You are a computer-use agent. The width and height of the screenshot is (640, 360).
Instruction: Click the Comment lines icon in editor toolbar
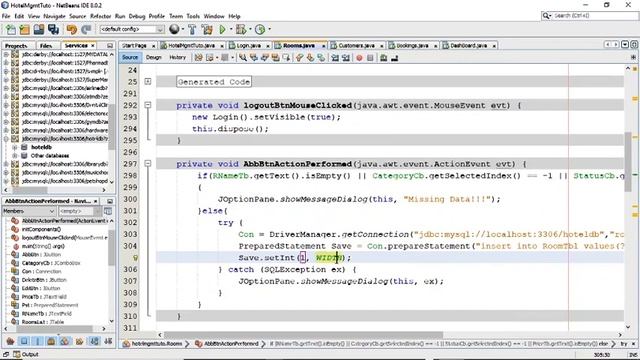coord(383,58)
